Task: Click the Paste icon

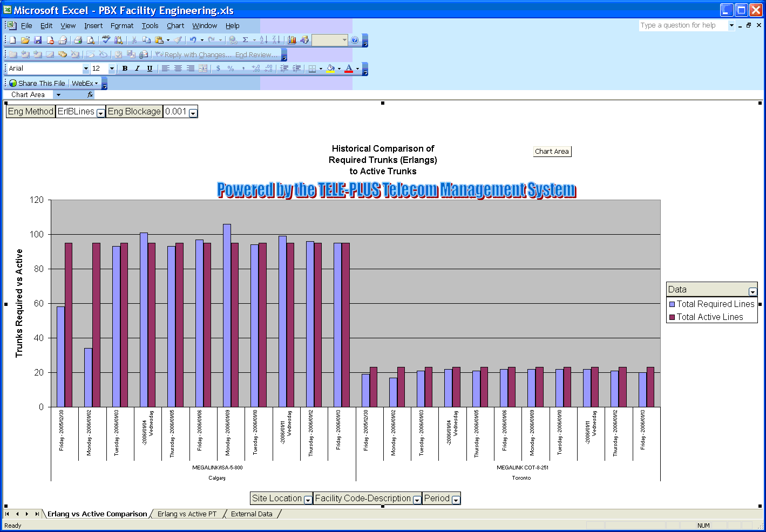Action: (x=159, y=40)
